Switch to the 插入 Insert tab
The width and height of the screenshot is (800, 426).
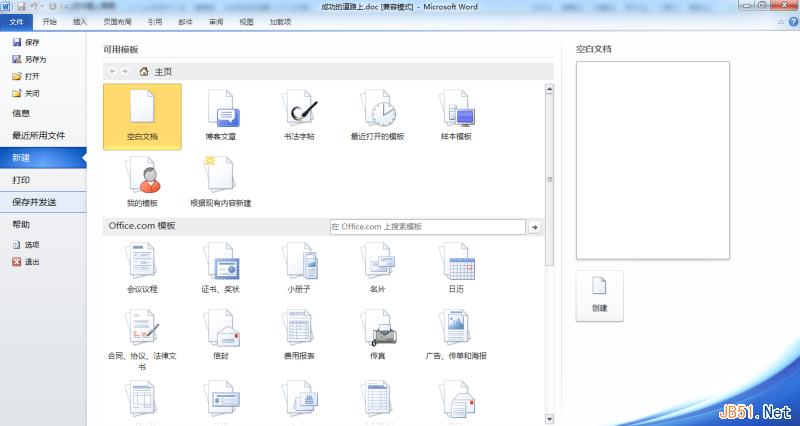80,22
